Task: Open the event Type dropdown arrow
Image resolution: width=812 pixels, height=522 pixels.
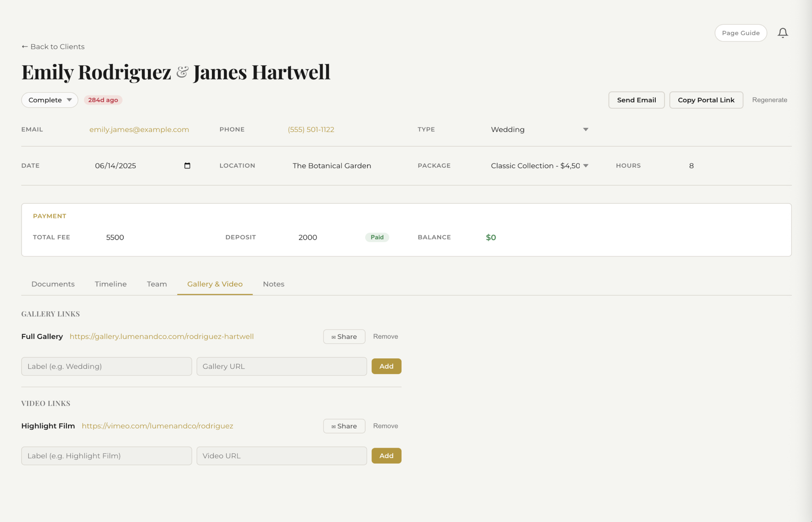Action: click(x=586, y=129)
